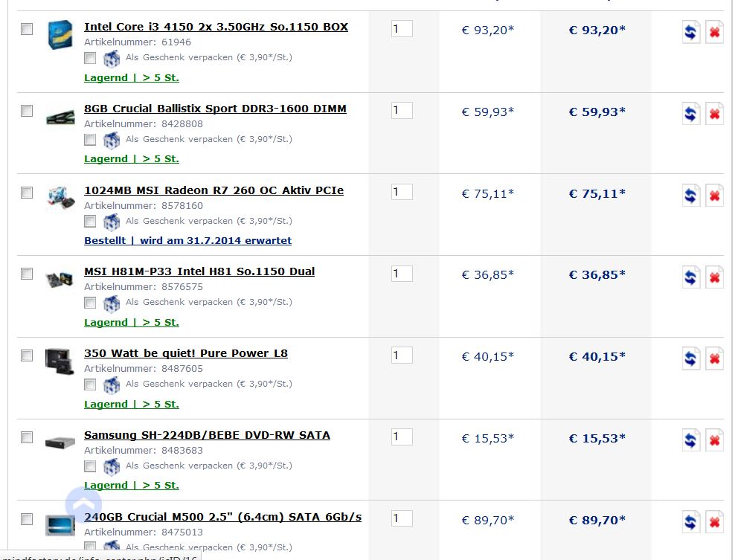
Task: Click Lagernd availability link under Intel Core i3
Action: point(131,78)
